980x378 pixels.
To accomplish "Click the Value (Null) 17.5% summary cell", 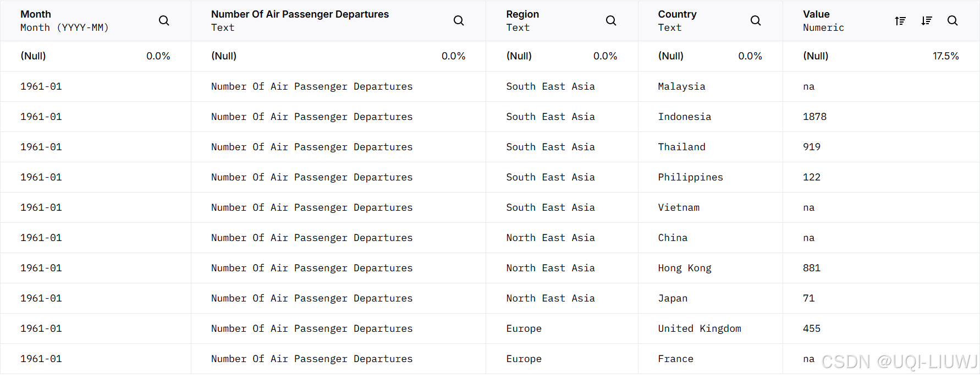I will coord(880,56).
